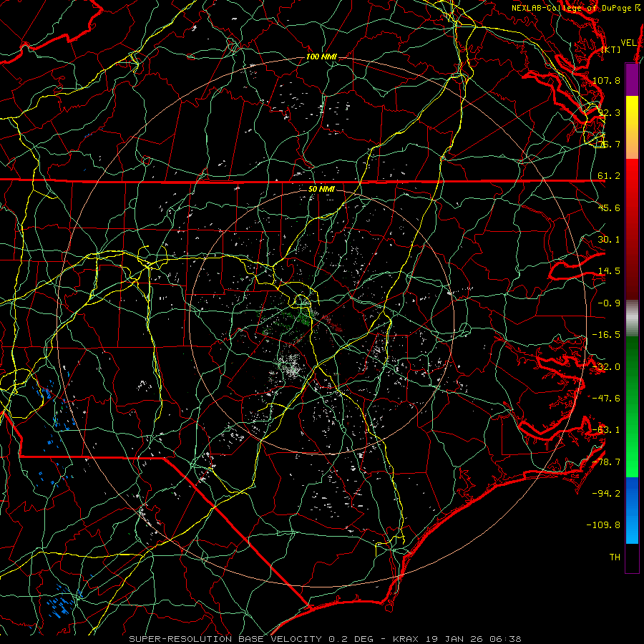Viewport: 644px width, 644px height.
Task: Click the [KT] units label
Action: pos(611,49)
